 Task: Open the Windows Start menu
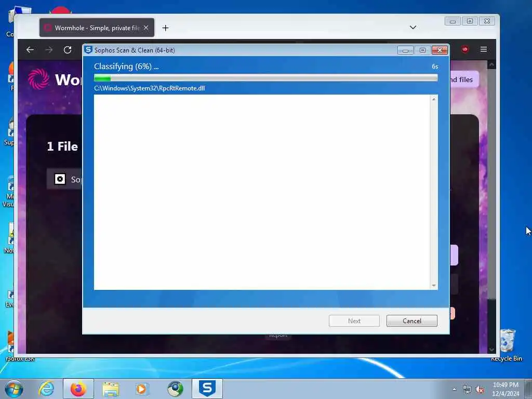[x=14, y=389]
